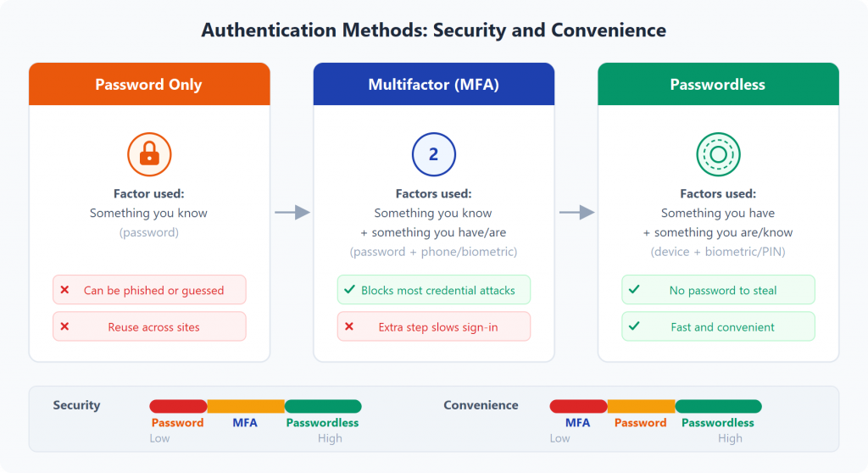Screen dimensions: 868x473
Task: Click the 'Extra step slows sign-in' box
Action: pos(433,326)
